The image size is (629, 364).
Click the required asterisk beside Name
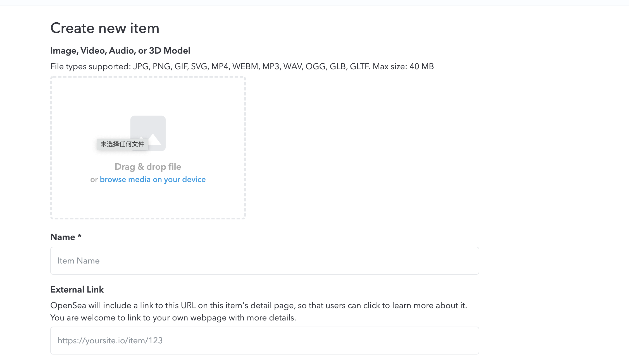(80, 236)
